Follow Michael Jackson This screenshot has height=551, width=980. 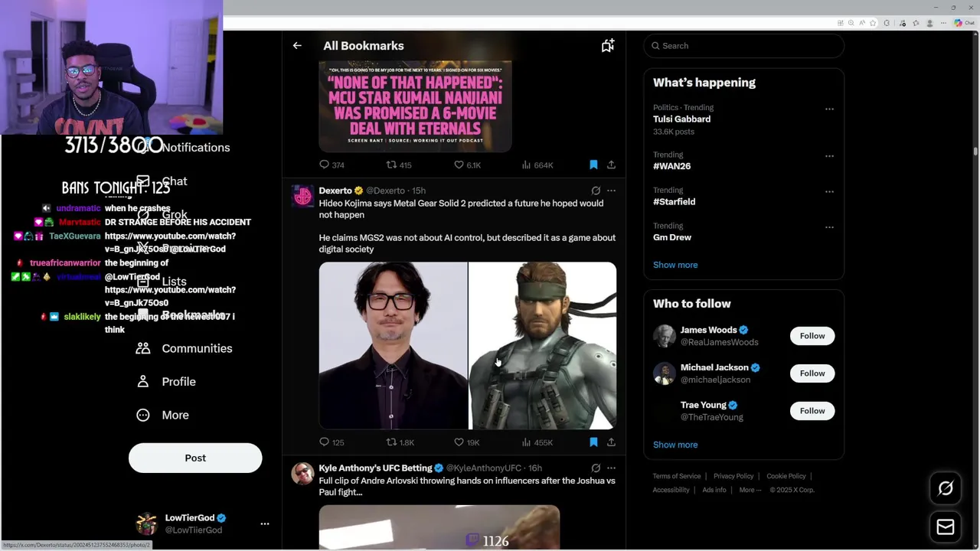pyautogui.click(x=812, y=373)
